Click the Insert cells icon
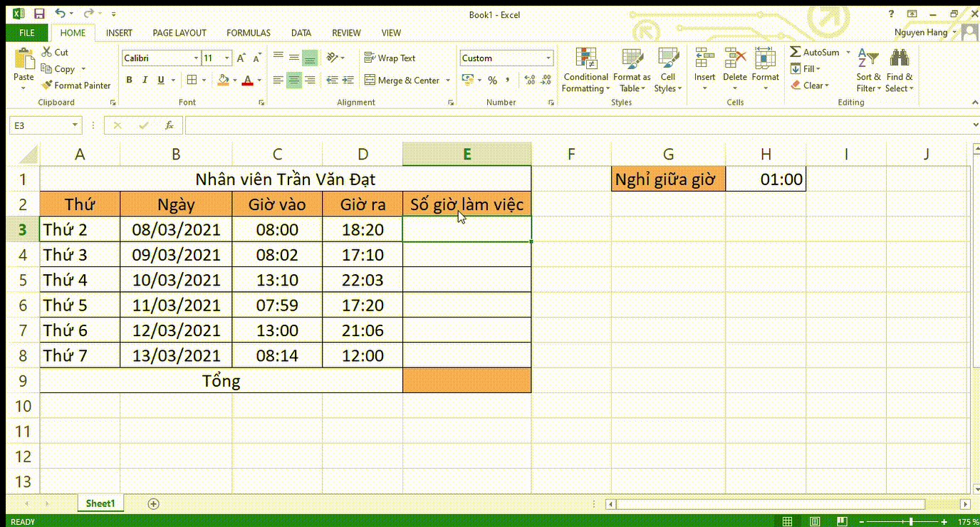980x527 pixels. (x=704, y=59)
